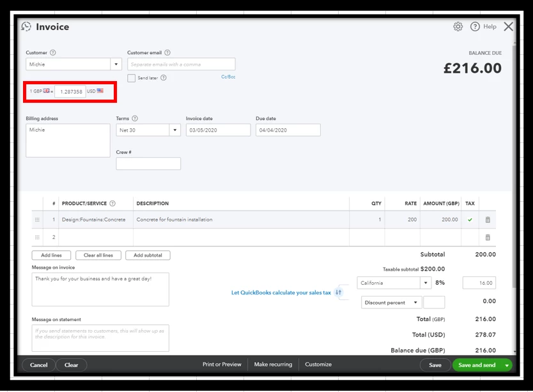Viewport: 533px width, 392px height.
Task: Click the Help question mark icon
Action: 475,27
